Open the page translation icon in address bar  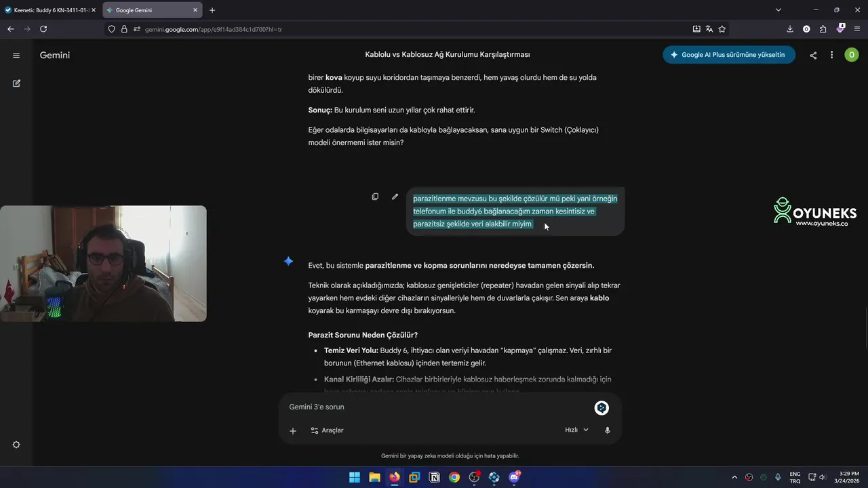(709, 29)
